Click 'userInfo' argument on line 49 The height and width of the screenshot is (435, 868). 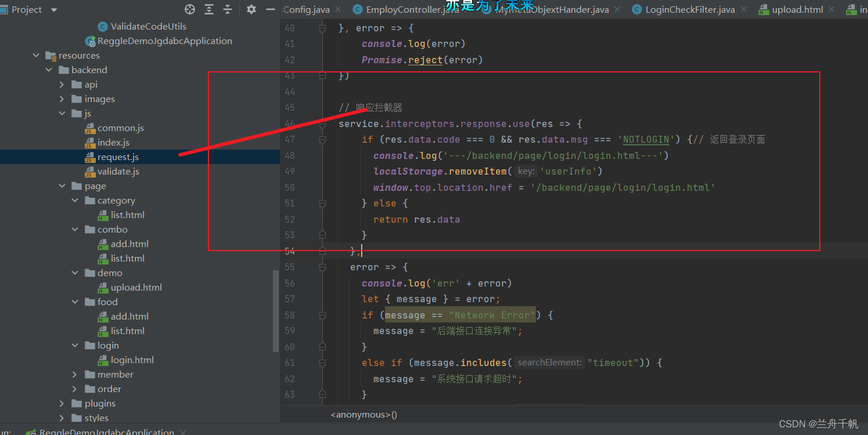coord(568,172)
